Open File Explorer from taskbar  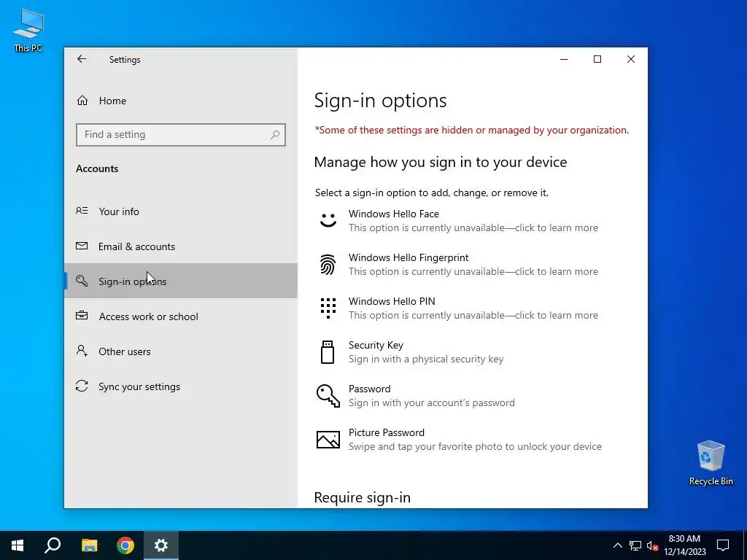coord(89,545)
